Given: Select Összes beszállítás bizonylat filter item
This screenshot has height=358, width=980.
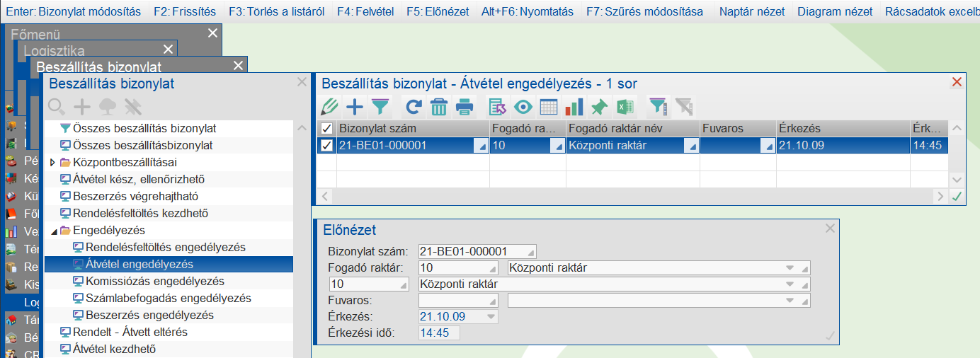Looking at the screenshot, I should [x=144, y=129].
